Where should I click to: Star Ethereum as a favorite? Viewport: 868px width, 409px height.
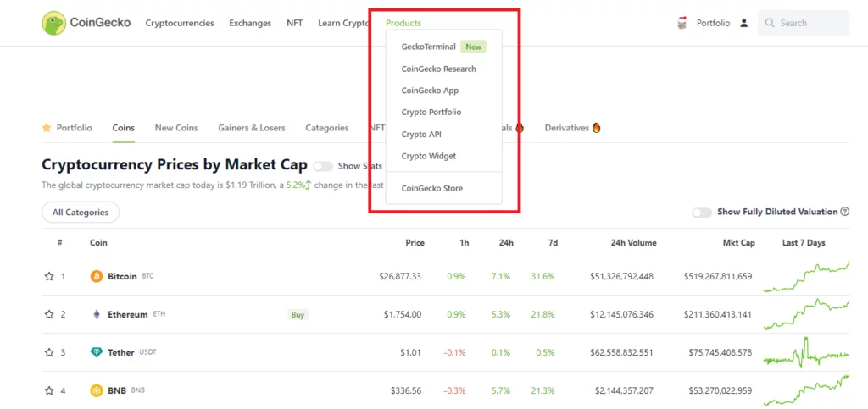coord(49,314)
